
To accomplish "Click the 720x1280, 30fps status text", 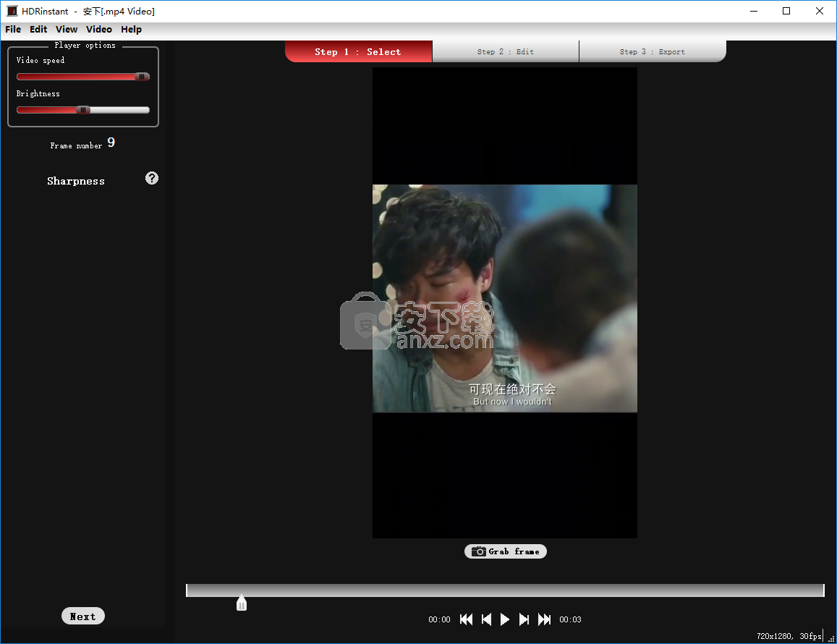I will [x=789, y=636].
